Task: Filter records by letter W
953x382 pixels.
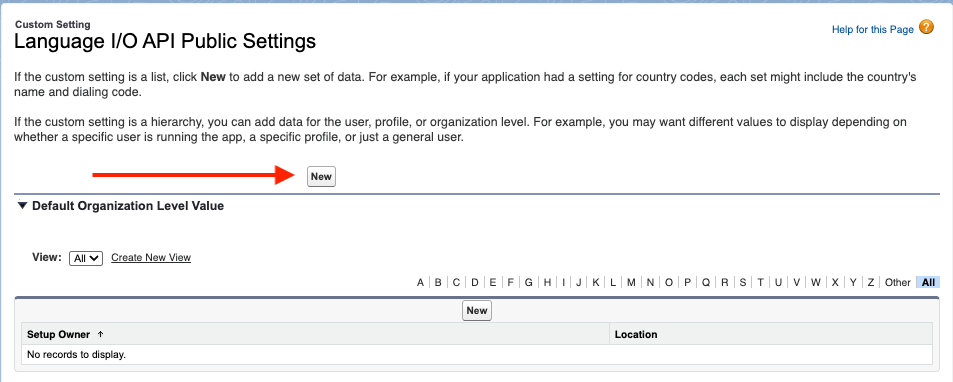Action: (x=816, y=282)
